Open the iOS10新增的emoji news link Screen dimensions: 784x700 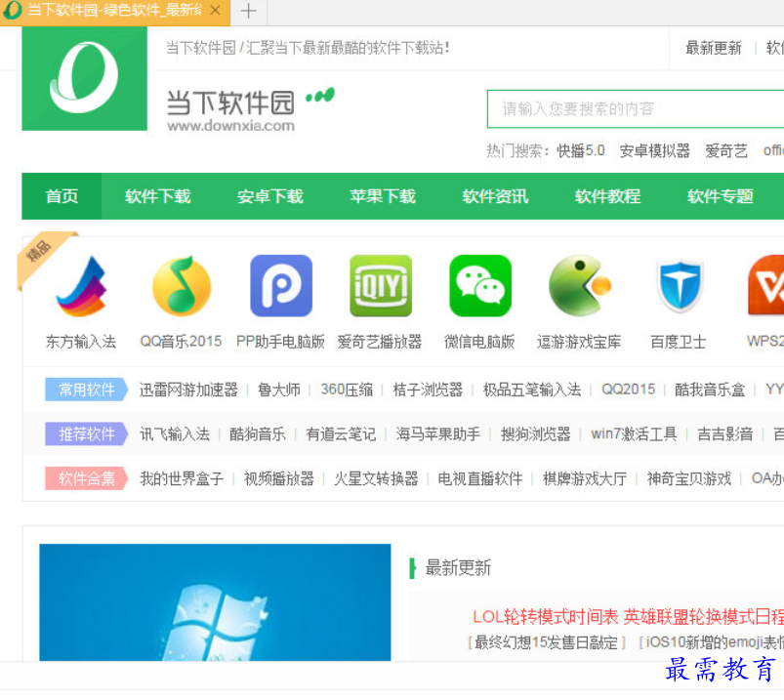714,642
